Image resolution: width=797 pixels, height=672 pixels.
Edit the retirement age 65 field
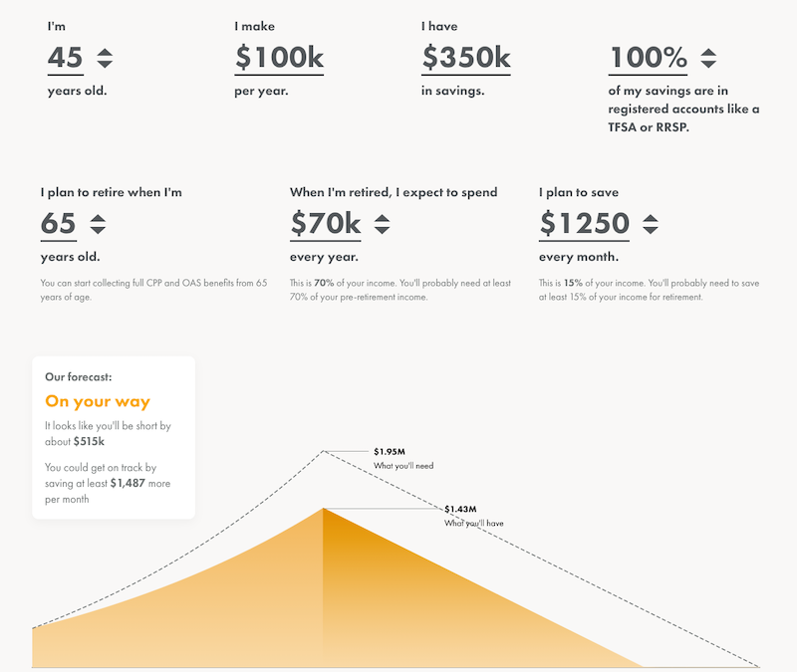59,224
